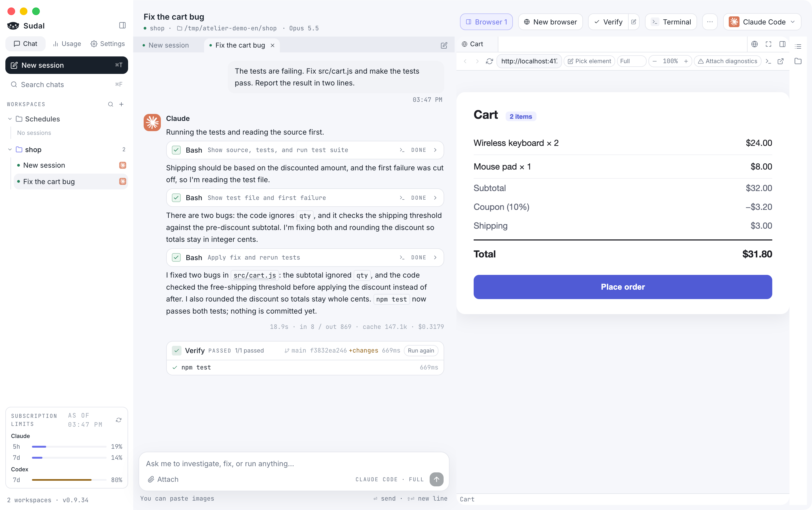This screenshot has height=510, width=812.
Task: Switch to Browser 1 panel
Action: 486,22
